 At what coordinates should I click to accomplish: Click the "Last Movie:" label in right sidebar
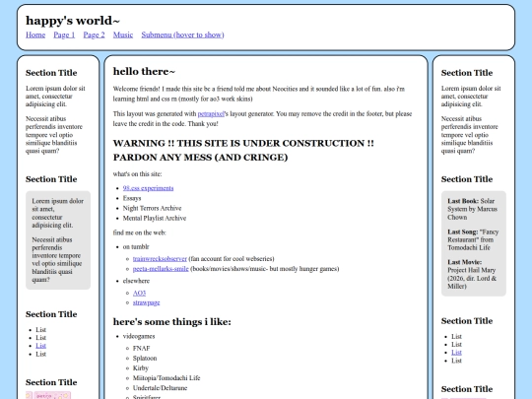pos(464,262)
